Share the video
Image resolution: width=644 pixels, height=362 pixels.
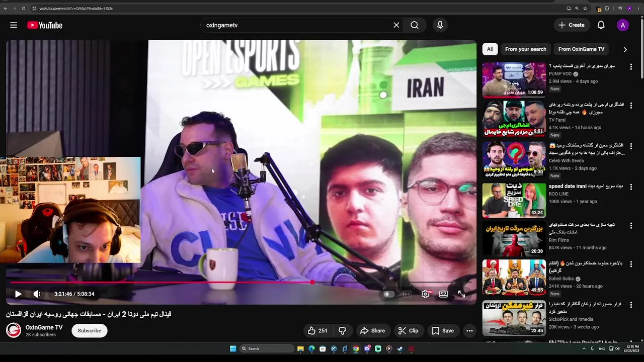(372, 331)
